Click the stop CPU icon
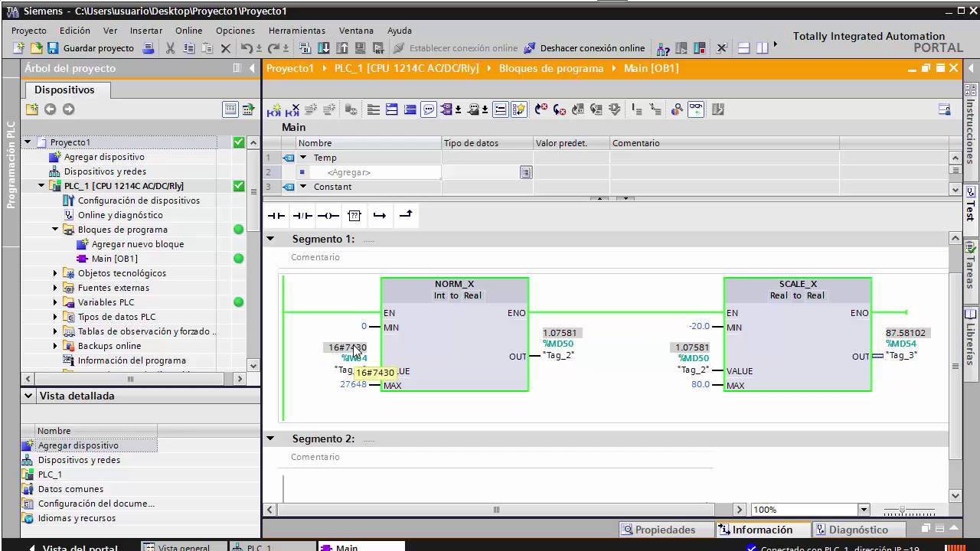This screenshot has height=551, width=980. (x=699, y=48)
